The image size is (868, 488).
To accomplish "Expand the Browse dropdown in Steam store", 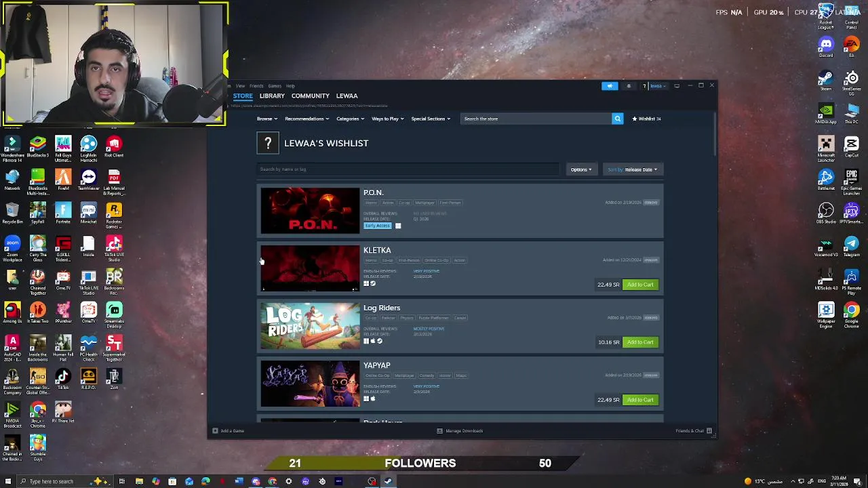I will [267, 119].
